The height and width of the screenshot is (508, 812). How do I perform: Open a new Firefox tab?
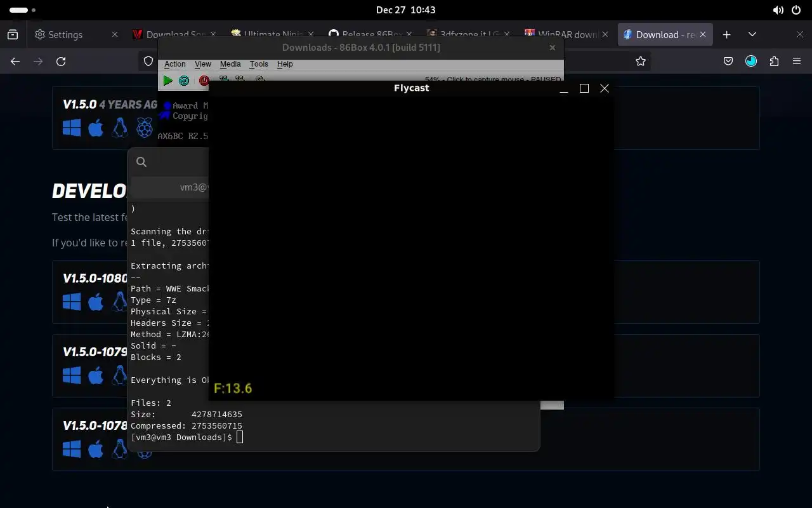point(727,34)
